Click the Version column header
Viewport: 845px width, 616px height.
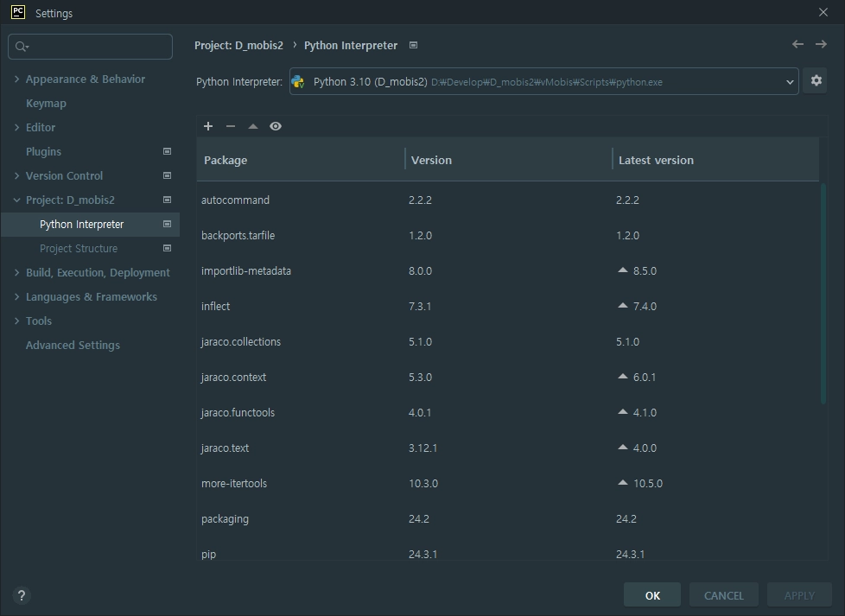pyautogui.click(x=508, y=160)
